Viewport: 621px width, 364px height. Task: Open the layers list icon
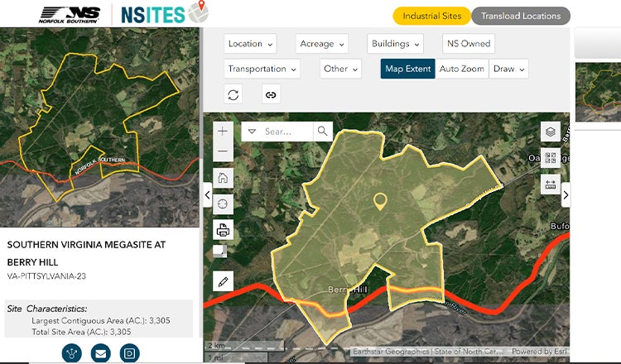point(550,132)
